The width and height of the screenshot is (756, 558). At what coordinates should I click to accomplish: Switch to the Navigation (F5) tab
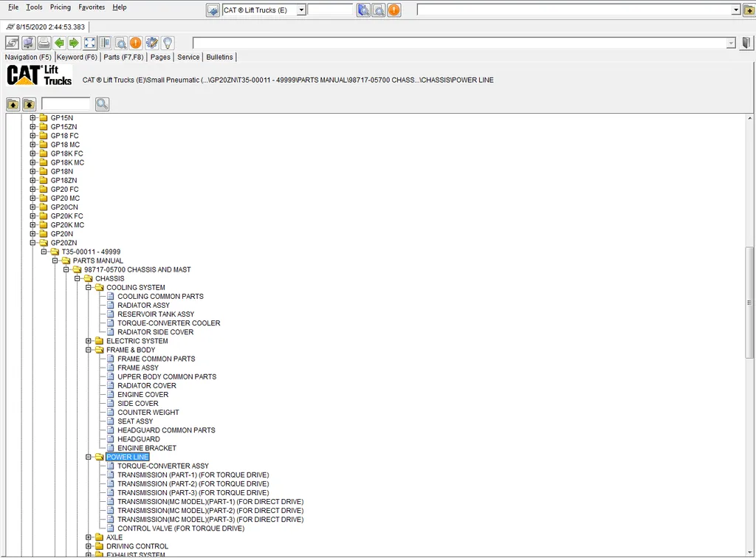pyautogui.click(x=28, y=57)
